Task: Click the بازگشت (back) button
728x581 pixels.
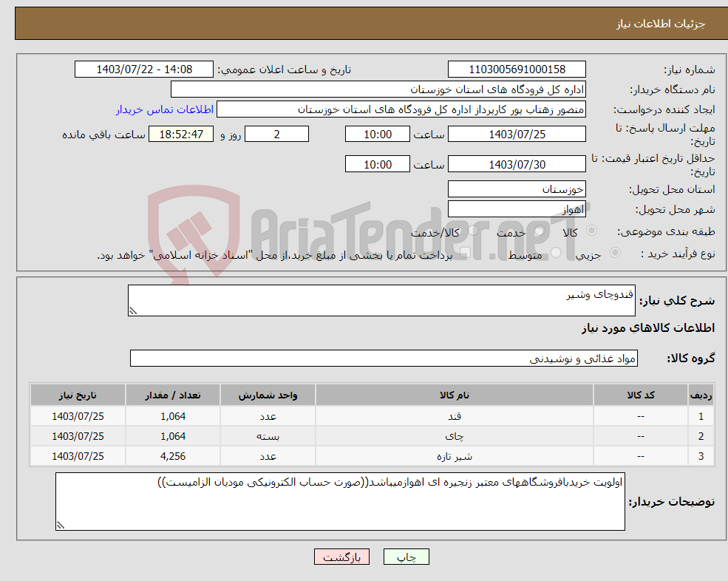Action: [341, 557]
